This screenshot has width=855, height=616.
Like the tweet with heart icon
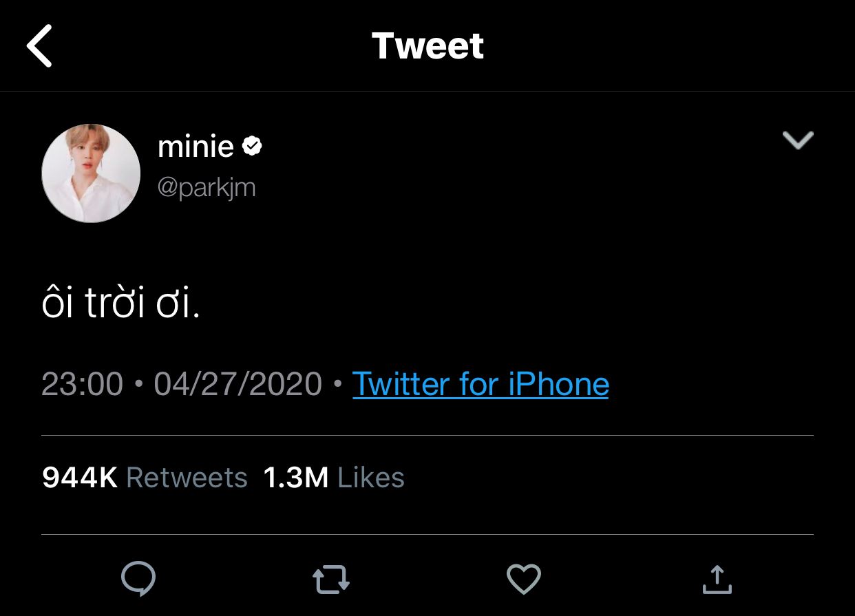click(524, 579)
